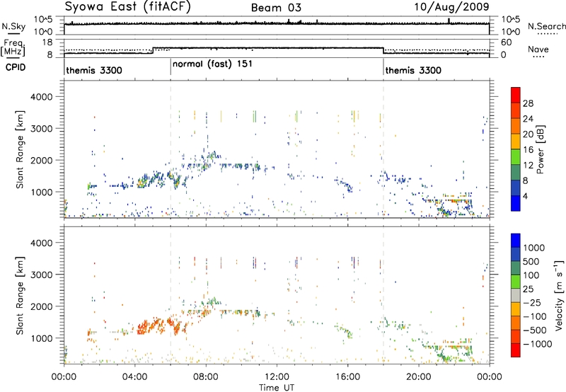The image size is (566, 392).
Task: Click the '2000' tick on the power panel range axis
Action: (x=41, y=160)
